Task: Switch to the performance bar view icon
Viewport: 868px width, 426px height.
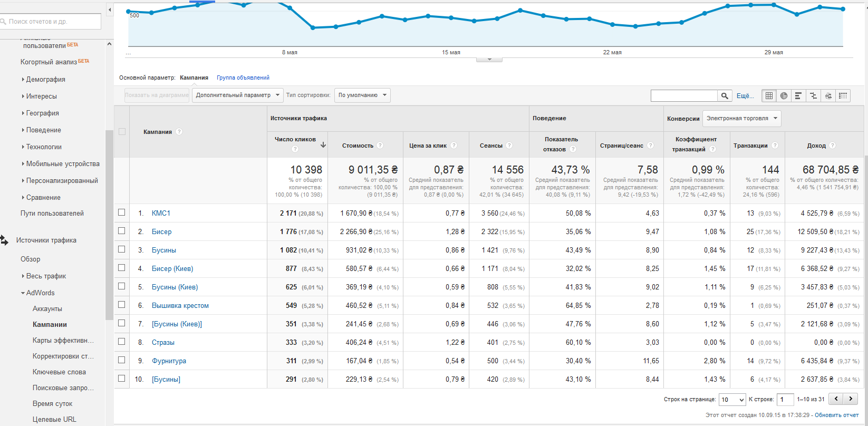Action: click(x=798, y=95)
